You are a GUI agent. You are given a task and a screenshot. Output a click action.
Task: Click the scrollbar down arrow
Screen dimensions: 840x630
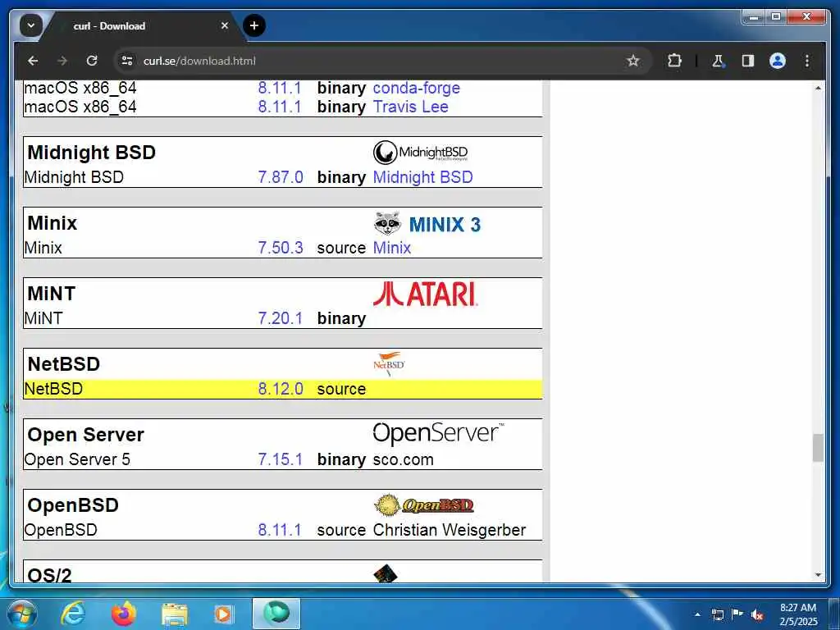[x=818, y=575]
